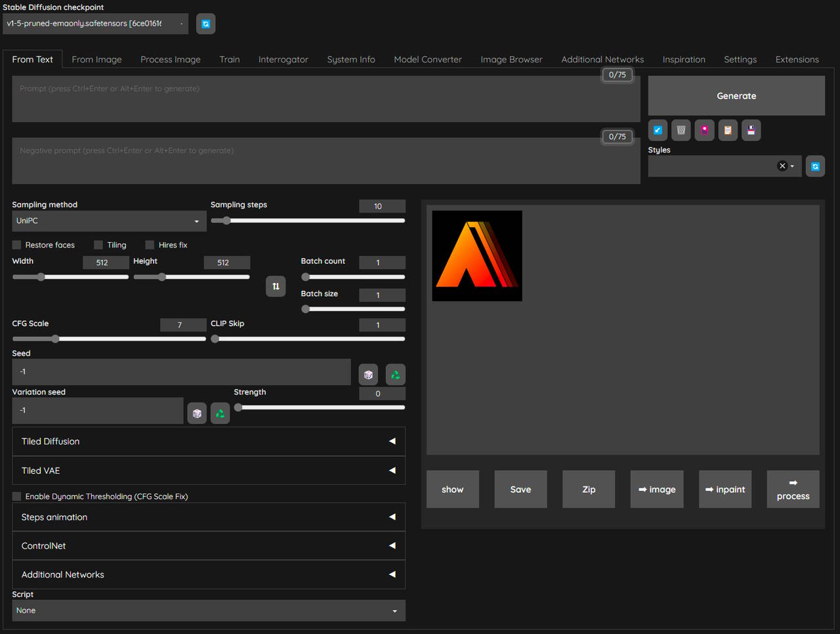Click the CFG Scale slider handle

coord(56,339)
